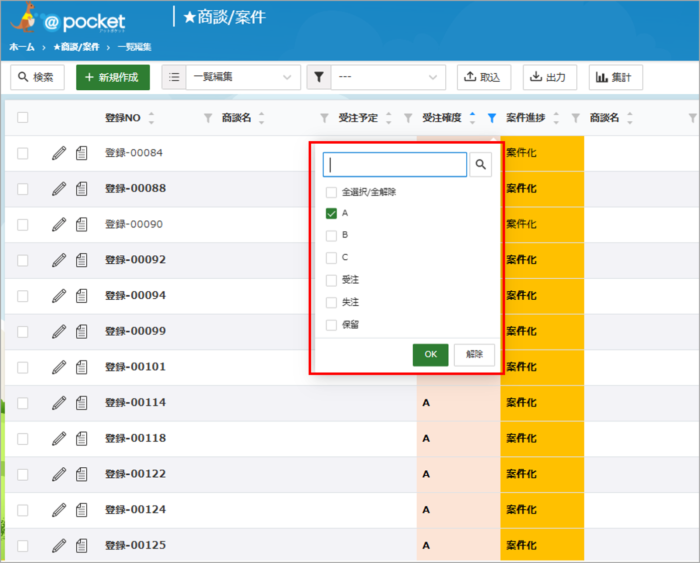
Task: Edit record 登録-00125 with pencil icon
Action: (x=59, y=546)
